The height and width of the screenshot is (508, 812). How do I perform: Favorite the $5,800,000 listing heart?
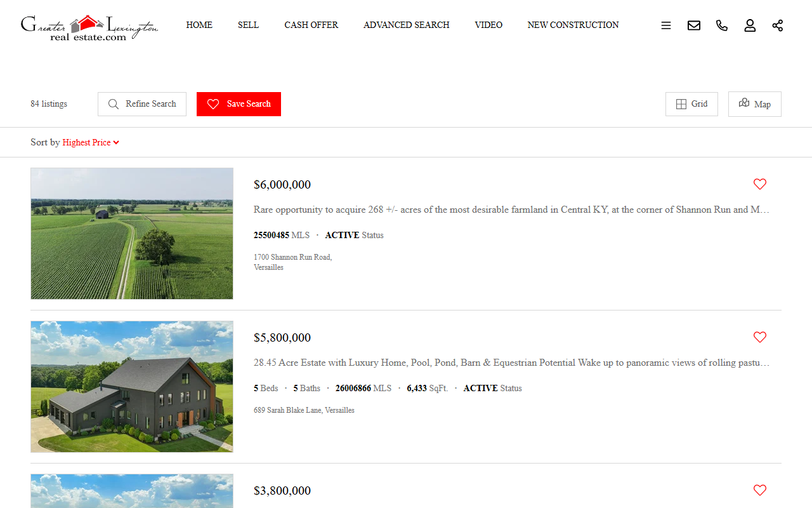pyautogui.click(x=760, y=337)
